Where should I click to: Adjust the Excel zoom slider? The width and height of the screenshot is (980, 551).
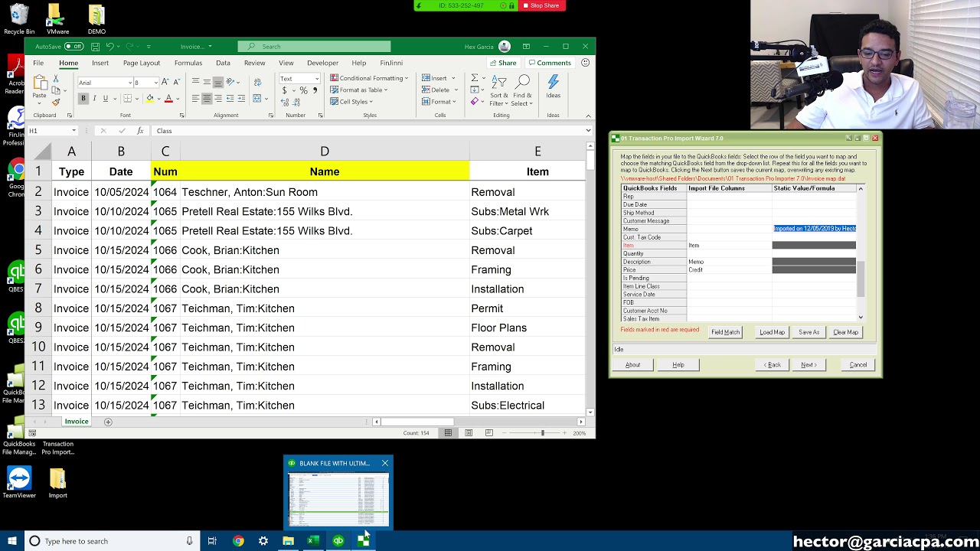pos(542,433)
